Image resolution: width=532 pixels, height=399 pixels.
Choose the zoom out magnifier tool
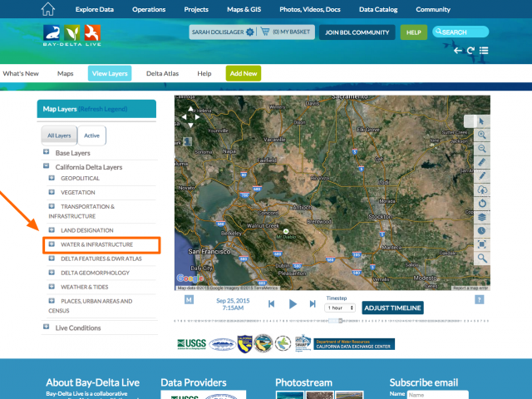pos(482,149)
